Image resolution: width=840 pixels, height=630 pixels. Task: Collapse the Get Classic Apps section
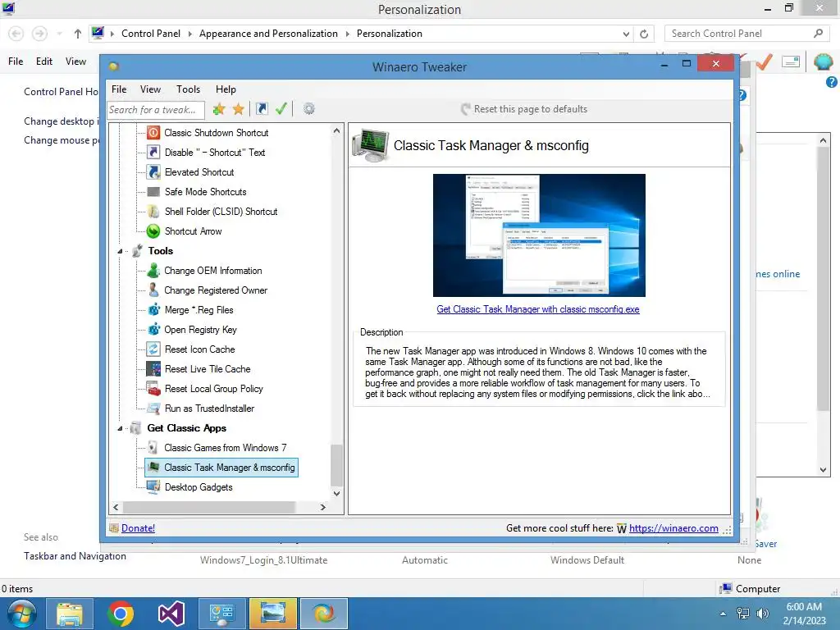click(121, 428)
